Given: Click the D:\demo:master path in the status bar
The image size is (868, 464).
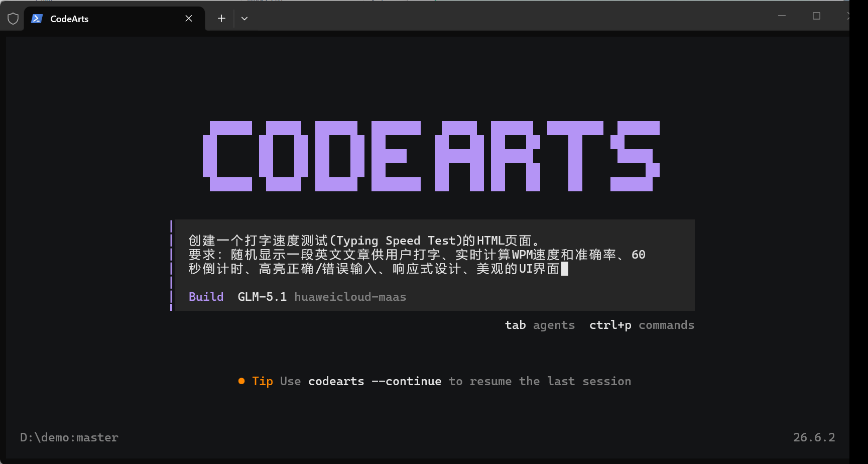Looking at the screenshot, I should 69,437.
